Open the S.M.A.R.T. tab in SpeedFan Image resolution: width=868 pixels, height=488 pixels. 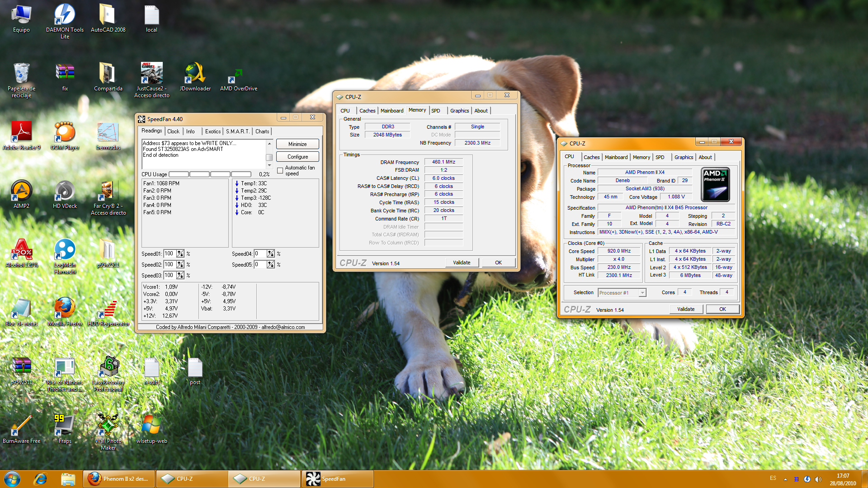[x=237, y=131]
